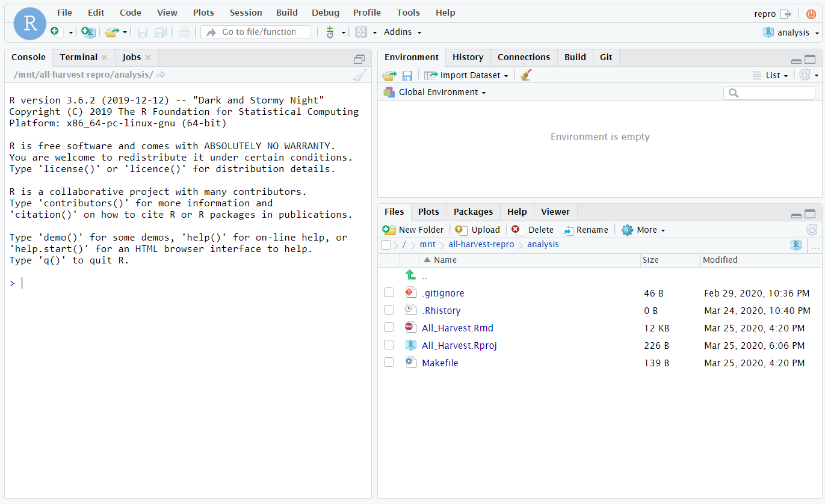Open the analysis project dropdown menu

click(x=791, y=32)
